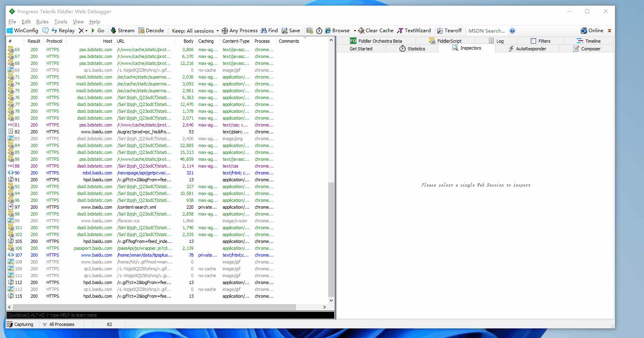644x338 pixels.
Task: Select session 82 www.baidu.com sugrec row
Action: [x=167, y=132]
